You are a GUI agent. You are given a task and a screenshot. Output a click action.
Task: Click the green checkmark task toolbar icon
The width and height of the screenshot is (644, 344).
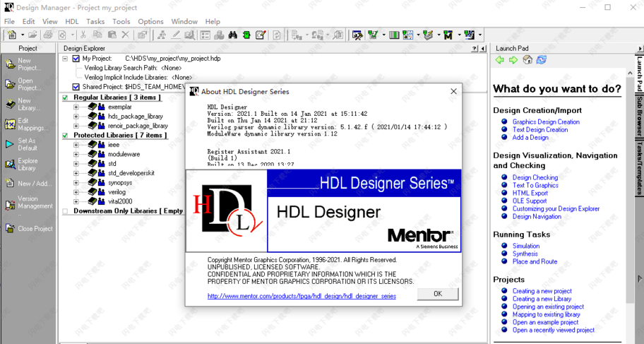pos(373,35)
